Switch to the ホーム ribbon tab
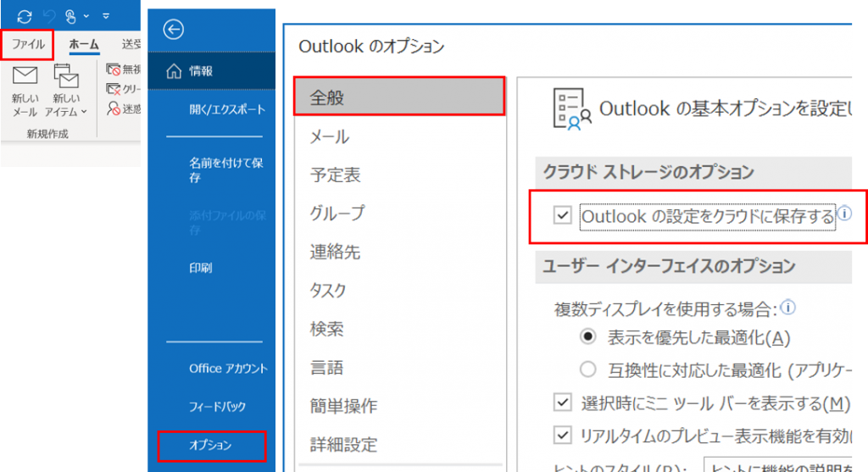The width and height of the screenshot is (868, 472). [x=84, y=44]
